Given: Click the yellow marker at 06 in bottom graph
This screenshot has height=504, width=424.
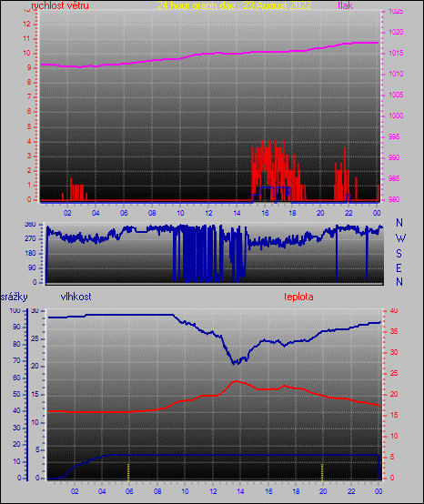Looking at the screenshot, I should [128, 472].
